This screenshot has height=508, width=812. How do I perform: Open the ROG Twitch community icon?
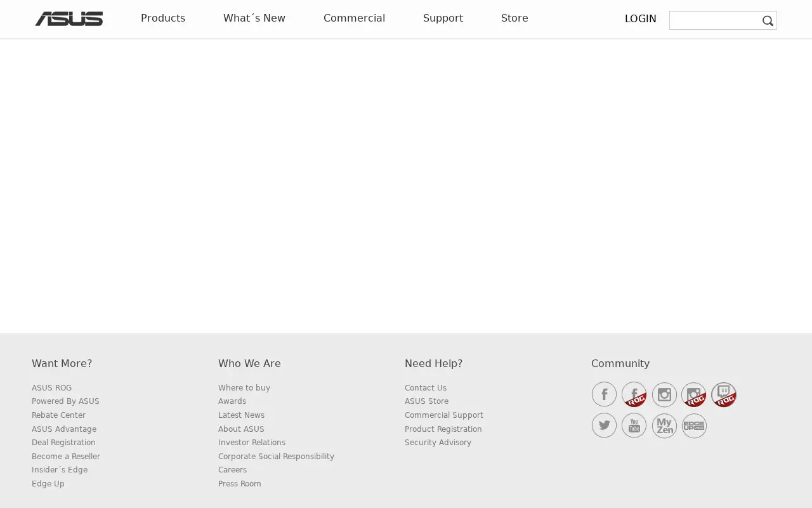pos(724,394)
